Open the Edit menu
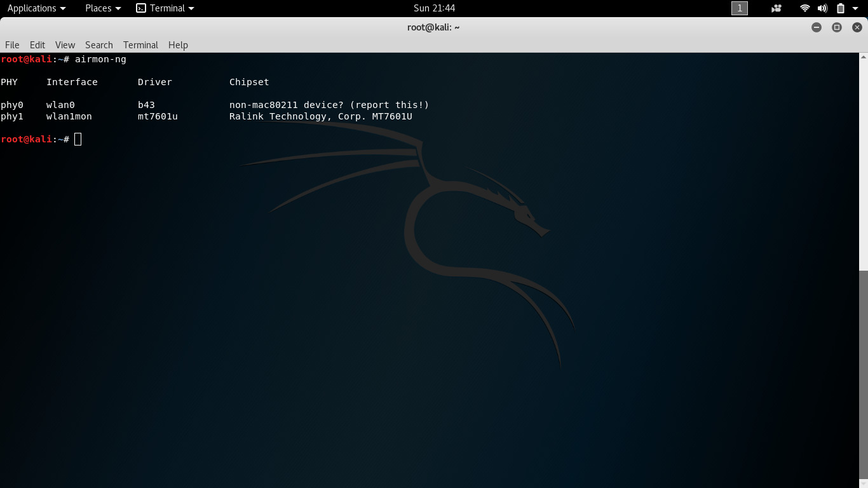 point(37,44)
